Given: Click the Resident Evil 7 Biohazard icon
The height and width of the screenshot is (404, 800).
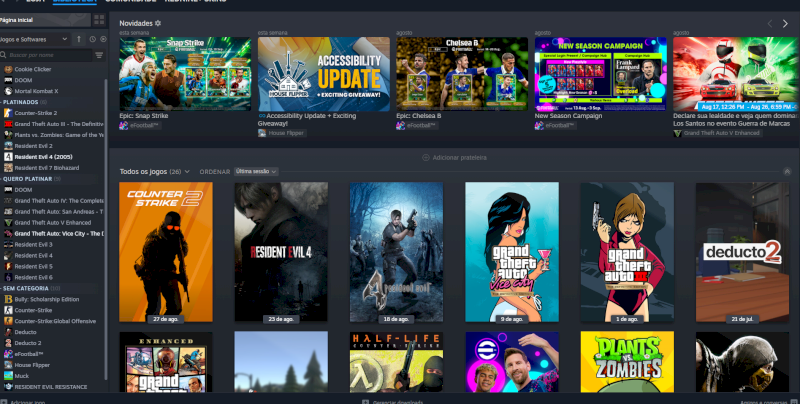Looking at the screenshot, I should coord(8,168).
